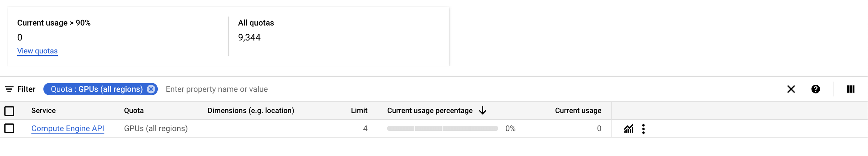
Task: Open the Compute Engine API link
Action: 68,128
